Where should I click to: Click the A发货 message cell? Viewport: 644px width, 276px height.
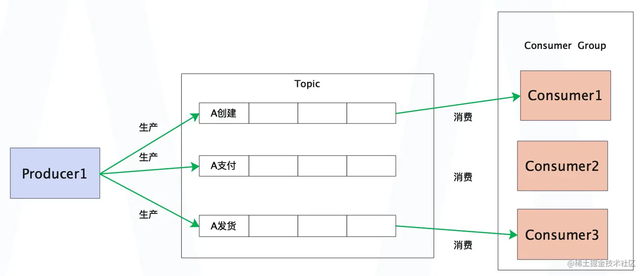click(x=224, y=226)
